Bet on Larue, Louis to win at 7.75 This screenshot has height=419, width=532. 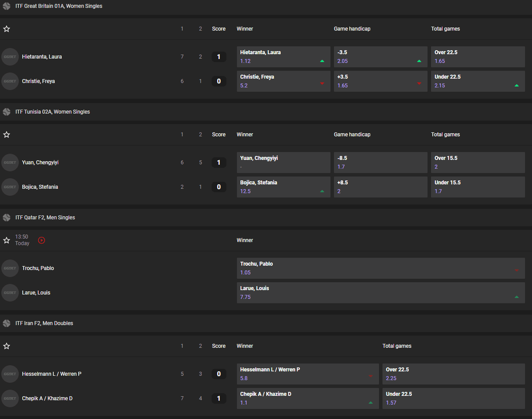click(381, 293)
